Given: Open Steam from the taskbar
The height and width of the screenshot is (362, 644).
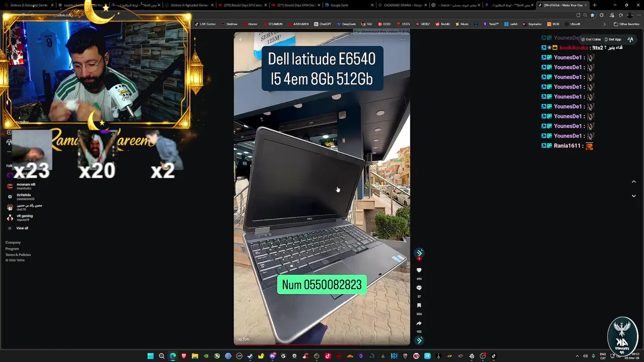Looking at the screenshot, I should tap(250, 356).
